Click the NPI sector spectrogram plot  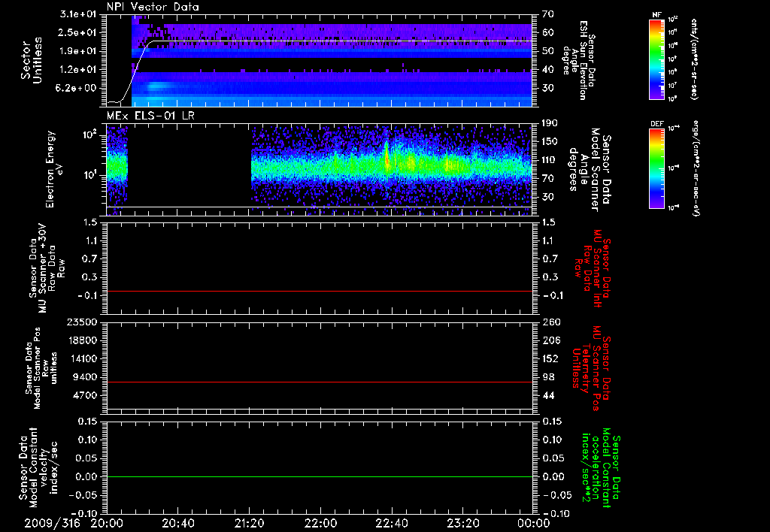coord(320,60)
